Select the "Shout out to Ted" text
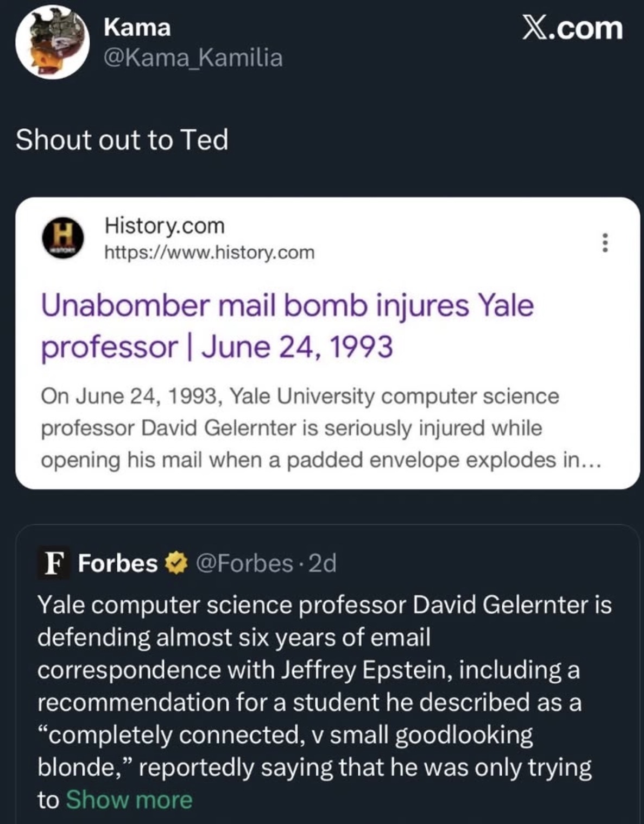The image size is (644, 824). click(x=122, y=140)
